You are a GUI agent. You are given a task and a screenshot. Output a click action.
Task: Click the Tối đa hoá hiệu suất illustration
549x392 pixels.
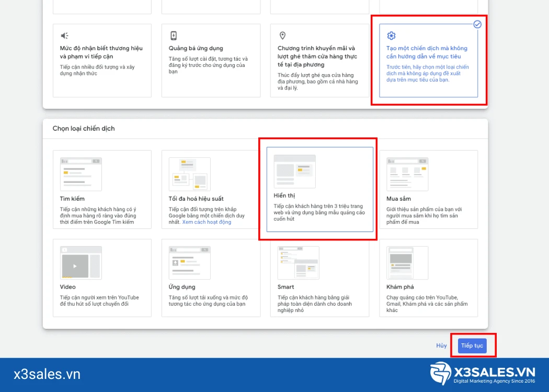(x=189, y=174)
